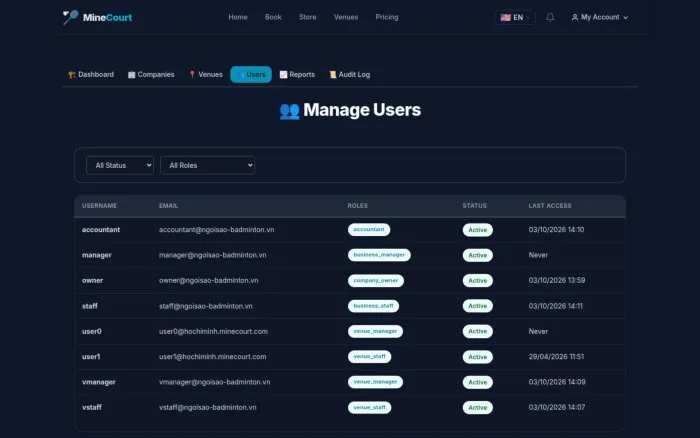Screen dimensions: 700x438
Task: Select username "vmanager"
Action: click(99, 382)
